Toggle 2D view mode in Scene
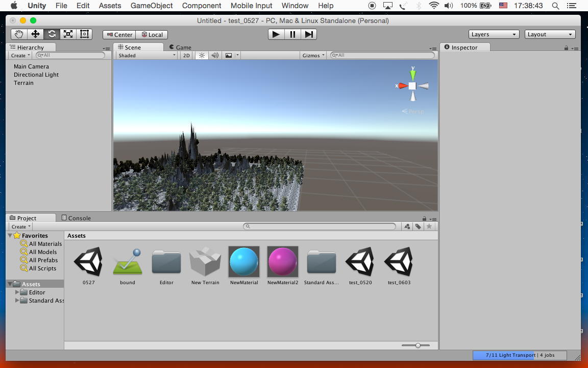 point(186,55)
